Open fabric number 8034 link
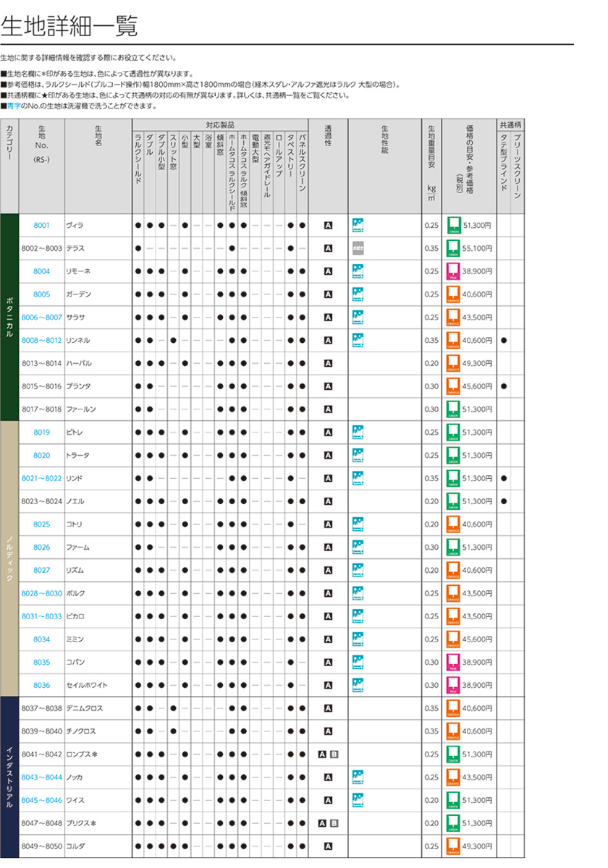Screen dimensions: 608x868 (42, 639)
